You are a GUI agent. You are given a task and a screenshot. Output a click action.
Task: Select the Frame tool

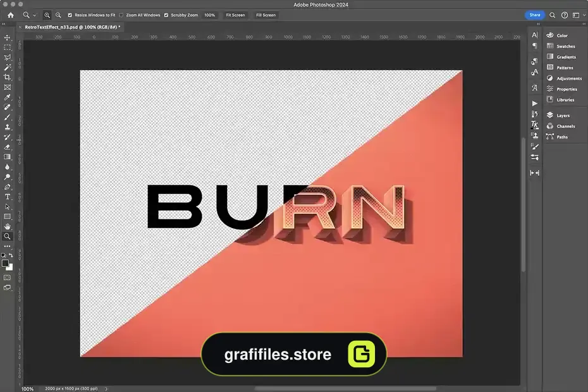[7, 87]
